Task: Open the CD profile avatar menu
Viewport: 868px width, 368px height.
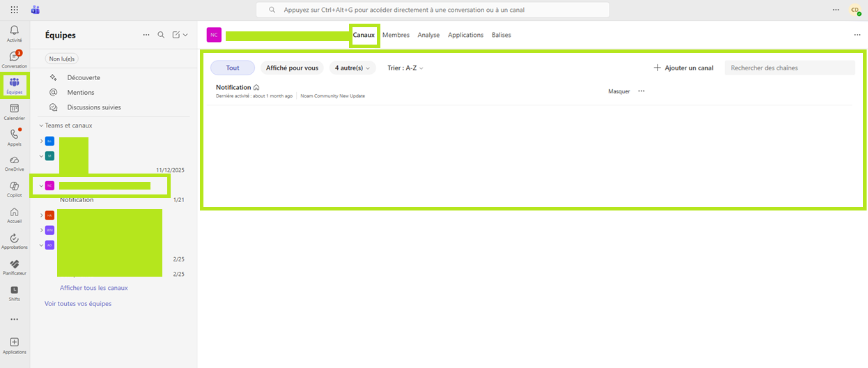Action: pyautogui.click(x=855, y=10)
